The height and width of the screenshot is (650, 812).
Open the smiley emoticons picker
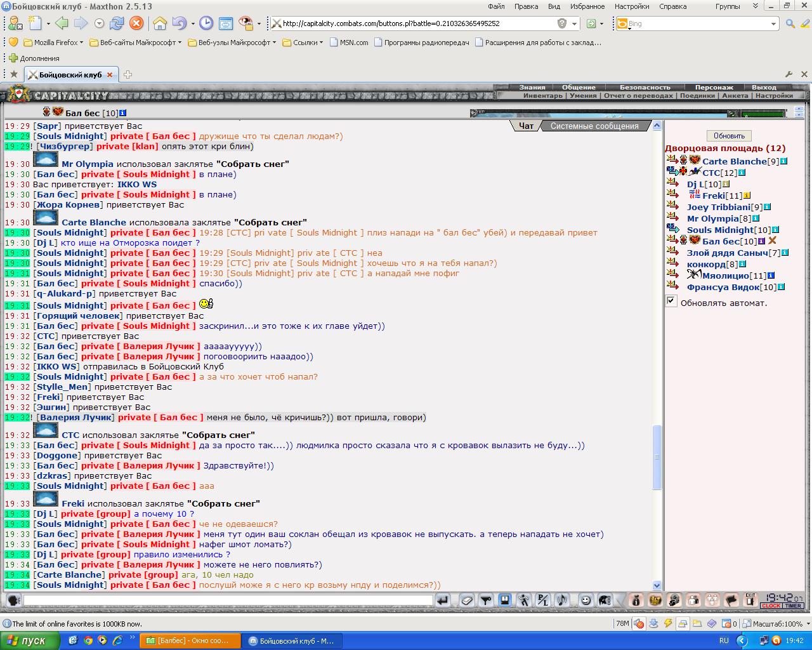click(586, 600)
